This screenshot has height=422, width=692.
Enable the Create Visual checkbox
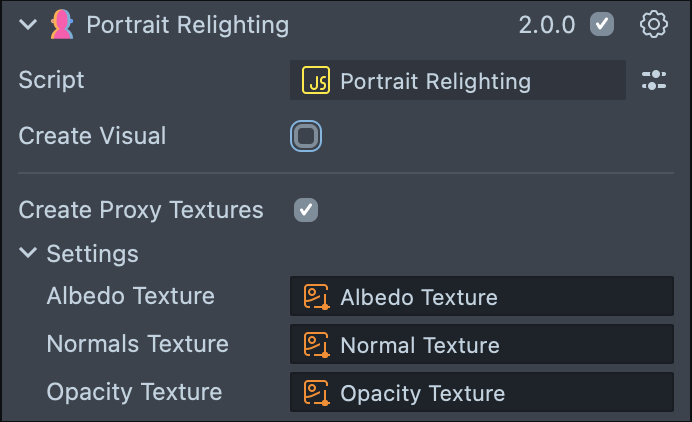pos(306,136)
